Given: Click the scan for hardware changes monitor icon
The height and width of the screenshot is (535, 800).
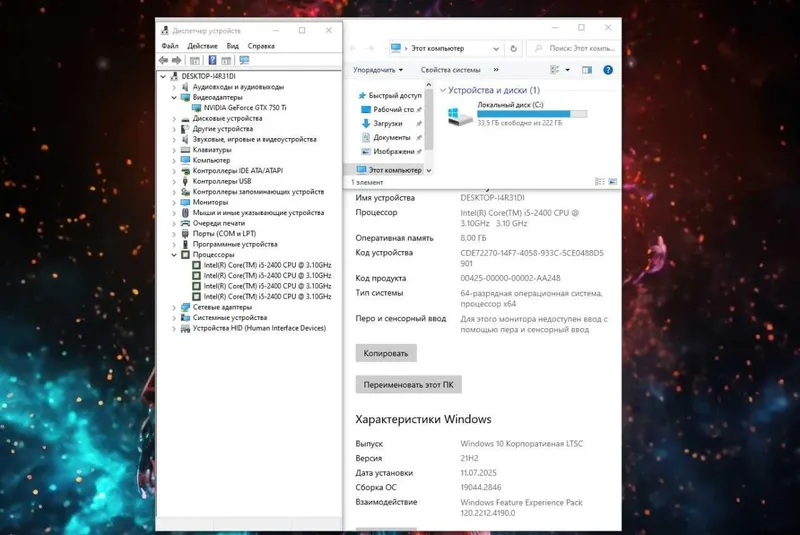Looking at the screenshot, I should pos(244,60).
